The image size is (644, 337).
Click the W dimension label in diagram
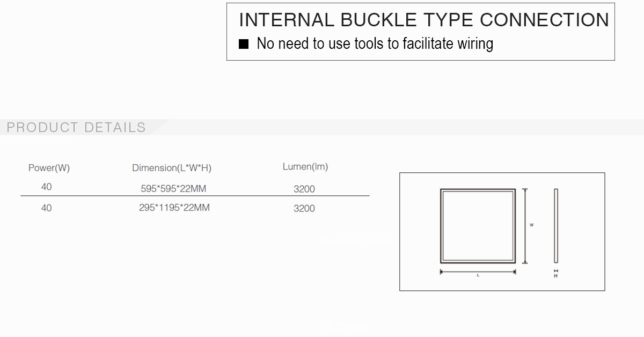tap(531, 225)
